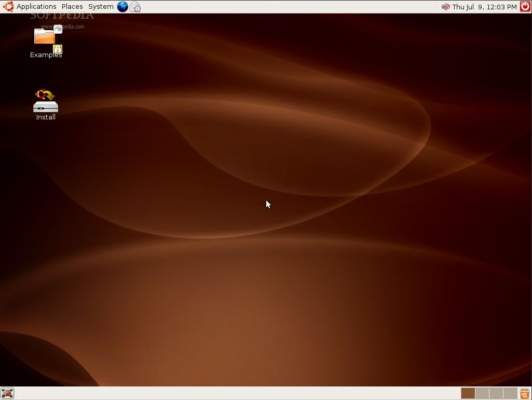Click the Ubuntu logo on the top panel
This screenshot has height=400, width=532.
[x=8, y=7]
